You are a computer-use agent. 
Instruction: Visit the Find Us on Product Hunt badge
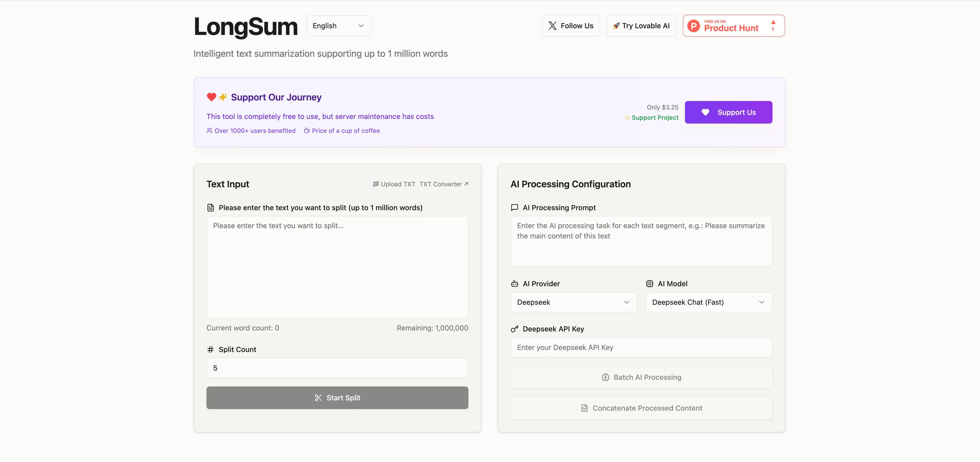(x=733, y=26)
